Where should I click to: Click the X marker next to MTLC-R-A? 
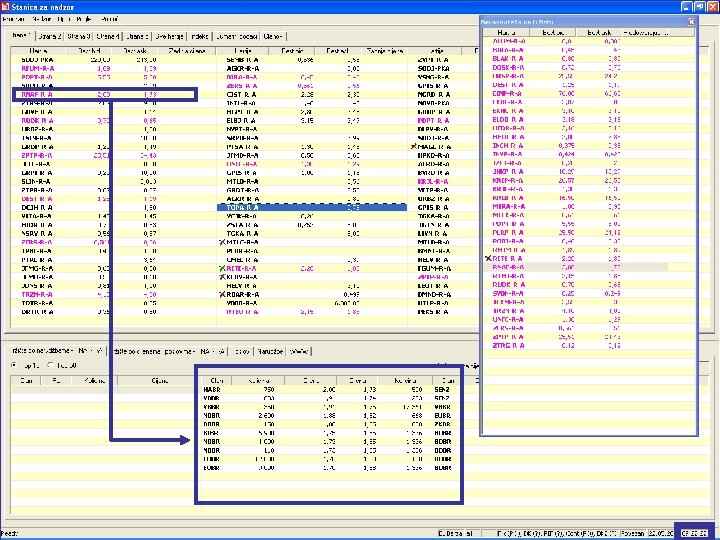tap(222, 242)
